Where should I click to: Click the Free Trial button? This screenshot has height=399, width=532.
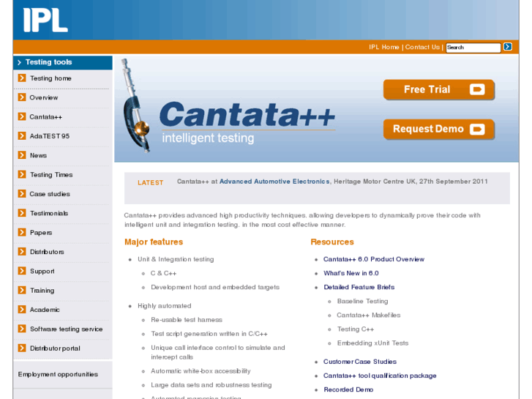[x=438, y=89]
